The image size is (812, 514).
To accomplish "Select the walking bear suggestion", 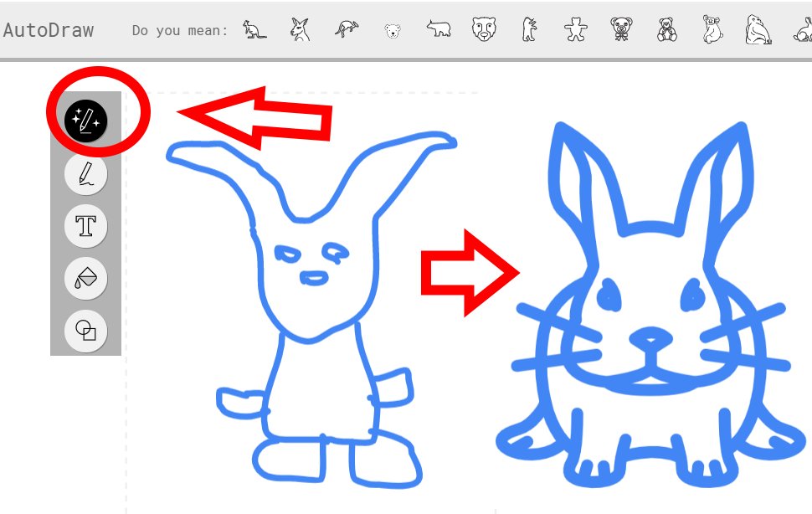I will pyautogui.click(x=439, y=28).
